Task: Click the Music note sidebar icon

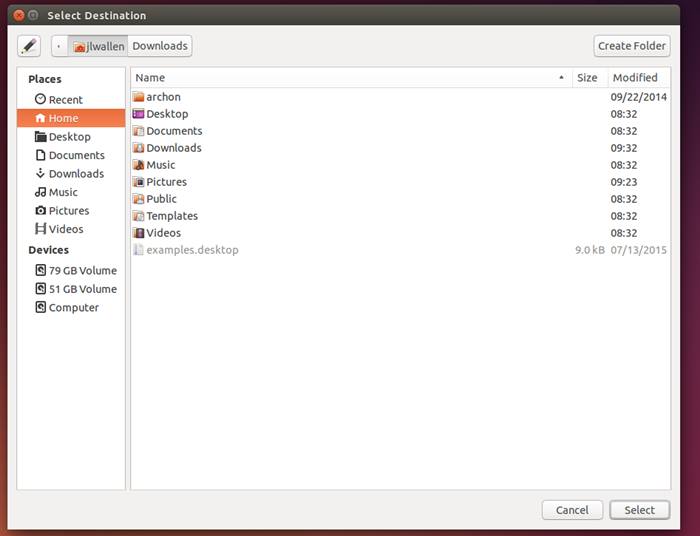Action: coord(40,192)
